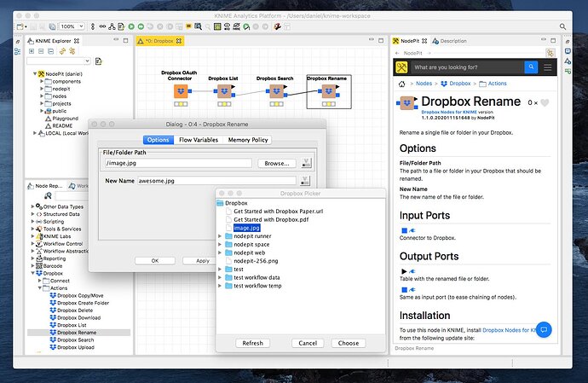588x383 pixels.
Task: Expand Scripting in Node Repository
Action: (32, 222)
